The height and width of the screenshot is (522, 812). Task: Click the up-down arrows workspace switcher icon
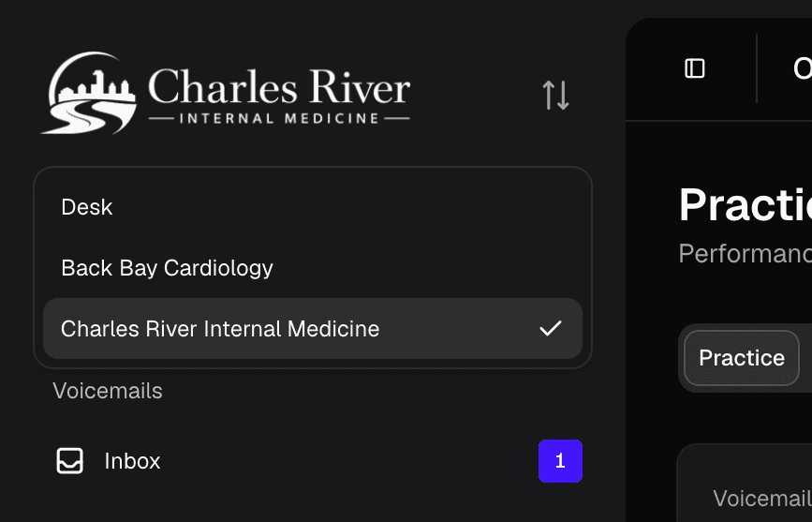click(x=555, y=95)
